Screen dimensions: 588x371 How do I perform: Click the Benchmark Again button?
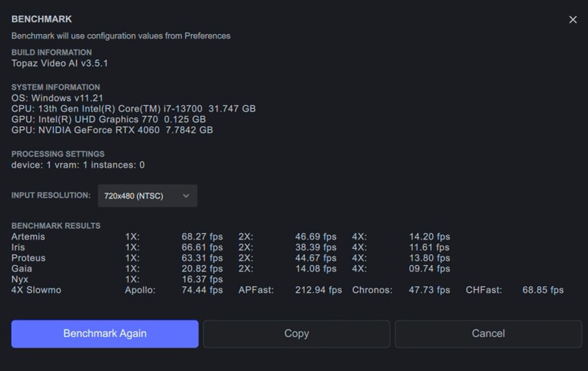tap(105, 334)
